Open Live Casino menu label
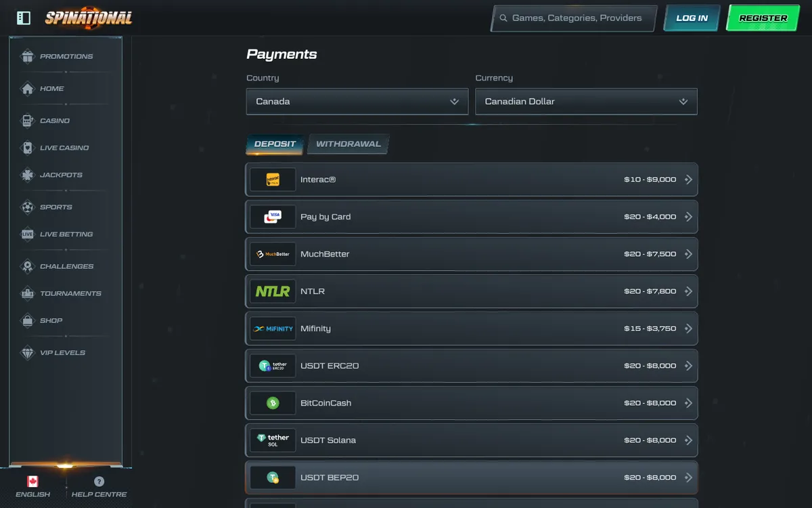This screenshot has width=812, height=508. (x=64, y=148)
